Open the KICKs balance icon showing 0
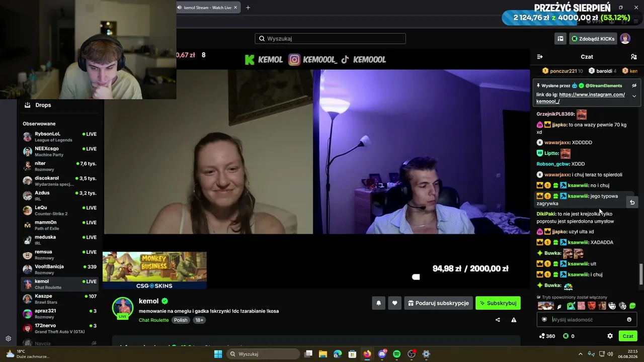The image size is (644, 362). 569,336
